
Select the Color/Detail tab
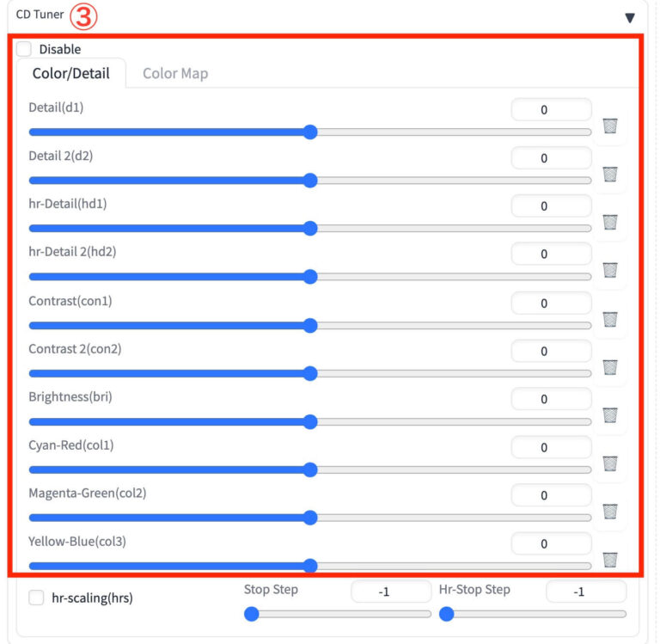[x=70, y=73]
